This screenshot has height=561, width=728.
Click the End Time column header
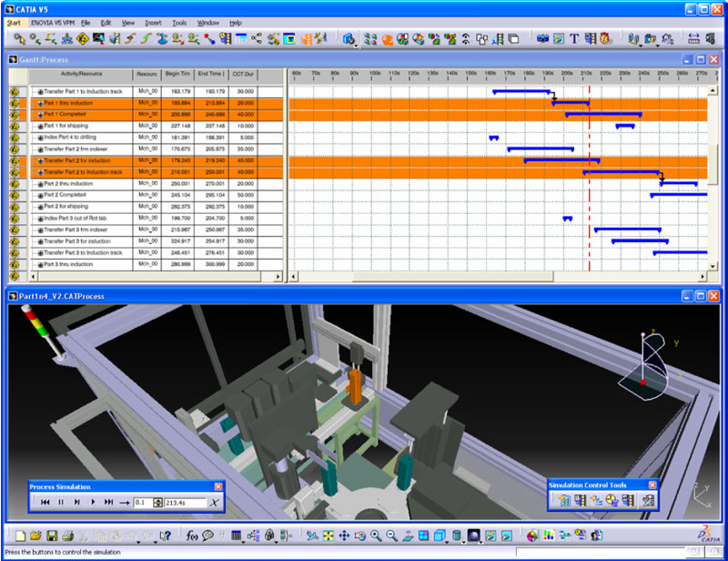211,75
